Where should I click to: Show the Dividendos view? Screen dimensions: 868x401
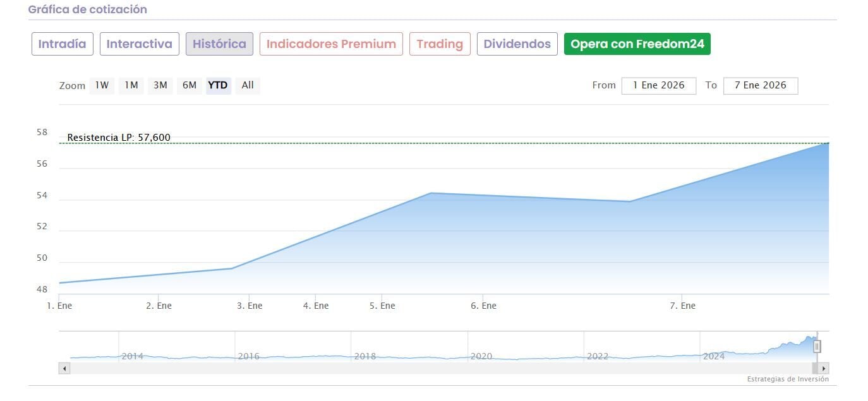click(x=517, y=44)
